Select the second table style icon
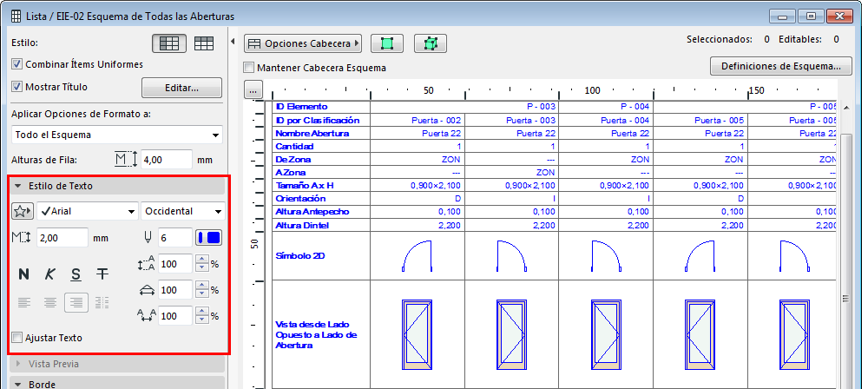The height and width of the screenshot is (389, 868). click(205, 43)
